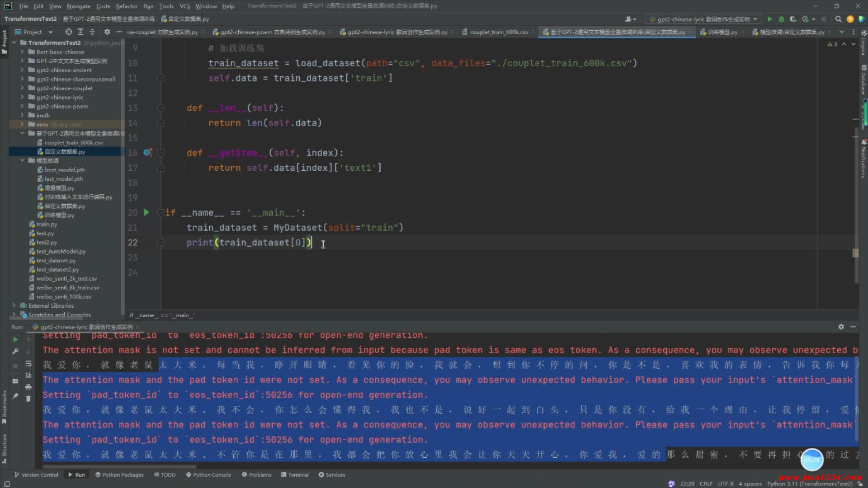This screenshot has width=868, height=488.
Task: Click the locate file target icon in Project panel
Action: point(68,32)
